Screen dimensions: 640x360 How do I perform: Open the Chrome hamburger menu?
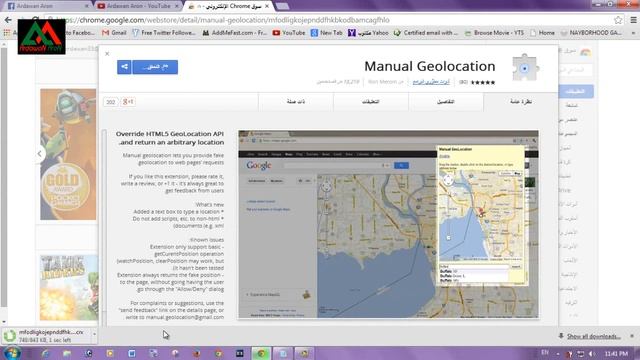tap(633, 20)
